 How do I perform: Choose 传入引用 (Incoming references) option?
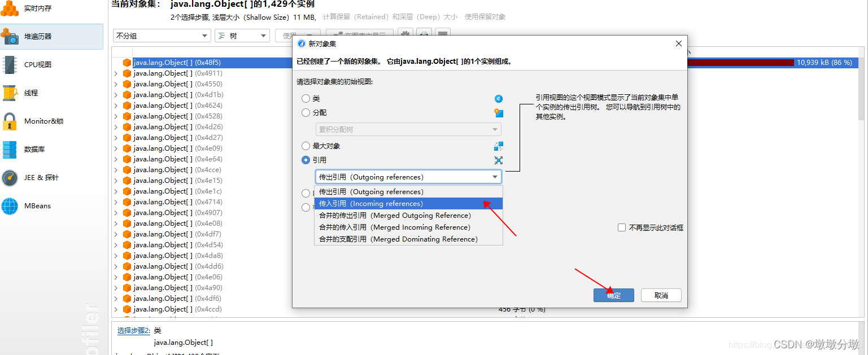(408, 204)
